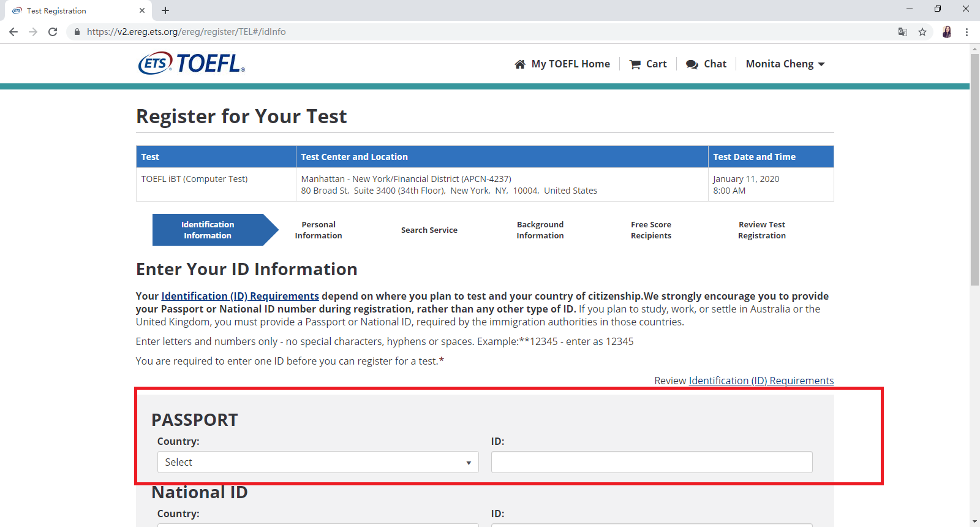Open the Chrome profile avatar
Viewport: 980px width, 527px height.
click(947, 32)
